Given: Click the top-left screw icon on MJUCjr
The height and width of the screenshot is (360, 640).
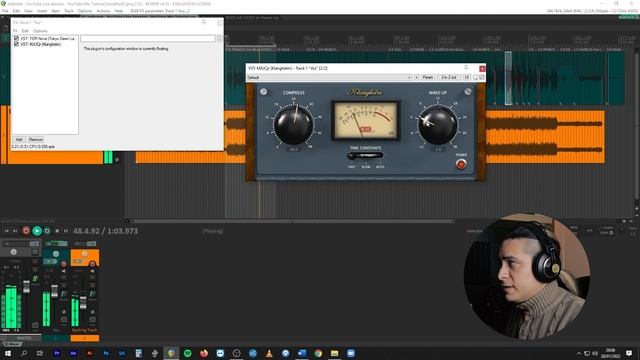Looking at the screenshot, I should (x=264, y=92).
